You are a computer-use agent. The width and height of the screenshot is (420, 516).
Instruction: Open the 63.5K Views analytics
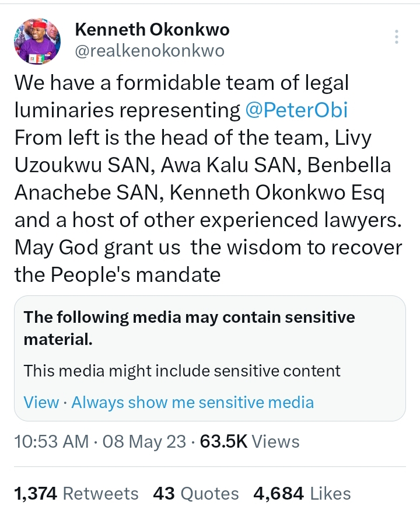point(250,441)
